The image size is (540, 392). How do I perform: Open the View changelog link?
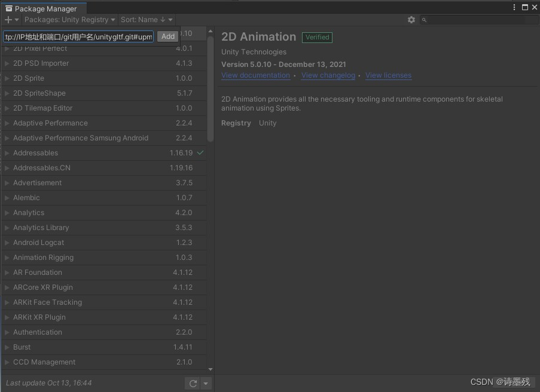[x=328, y=75]
